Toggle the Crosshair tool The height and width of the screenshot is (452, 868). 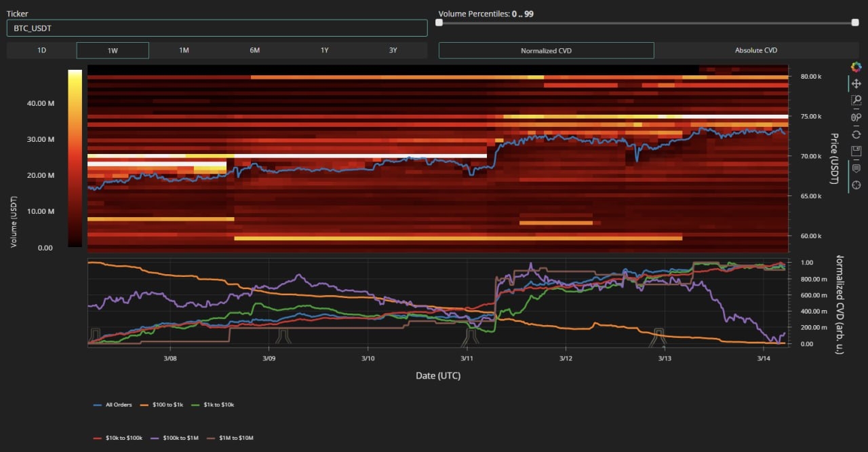coord(856,185)
